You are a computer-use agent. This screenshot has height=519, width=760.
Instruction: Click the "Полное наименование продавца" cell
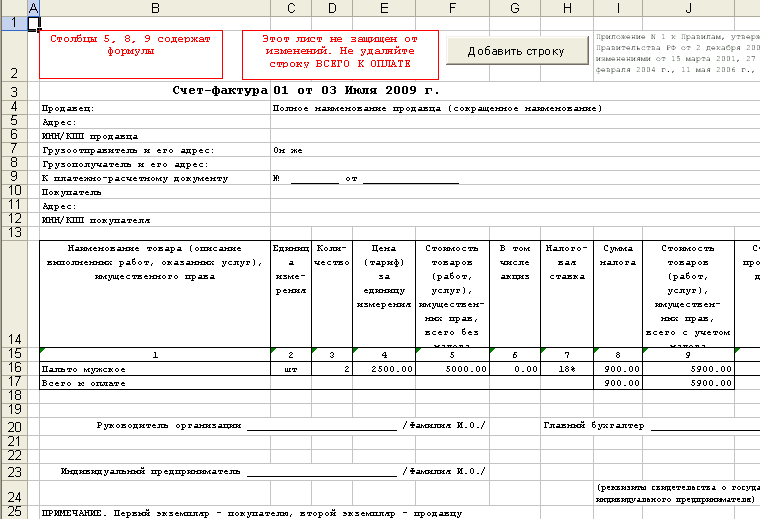click(437, 108)
